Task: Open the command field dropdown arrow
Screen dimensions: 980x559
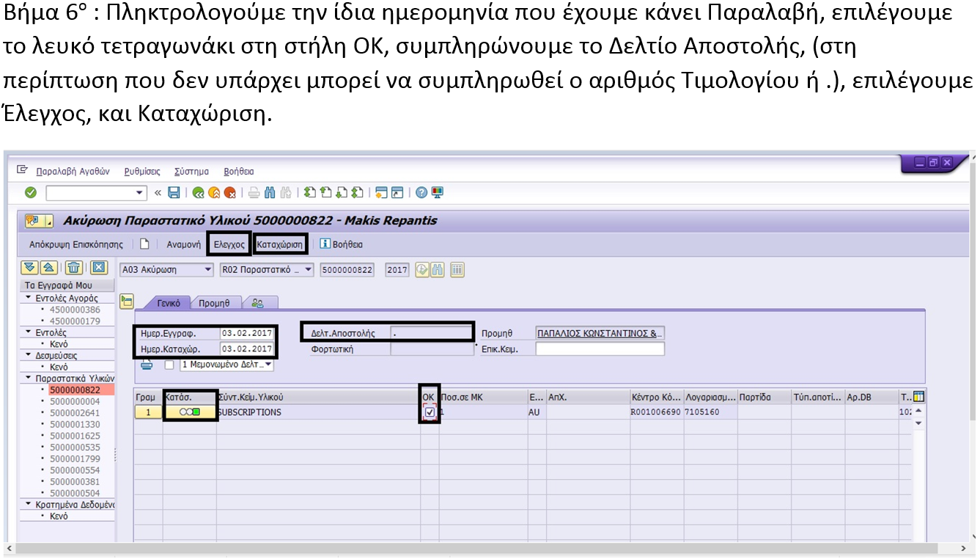Action: tap(141, 193)
